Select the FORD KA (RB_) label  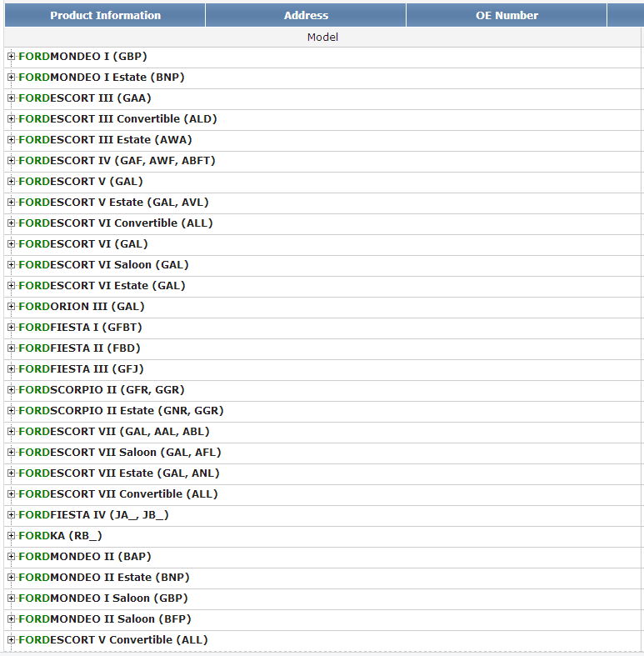click(x=60, y=535)
